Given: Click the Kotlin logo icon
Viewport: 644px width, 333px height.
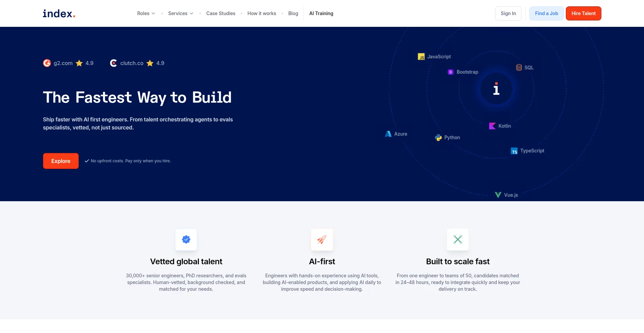Looking at the screenshot, I should pos(492,126).
